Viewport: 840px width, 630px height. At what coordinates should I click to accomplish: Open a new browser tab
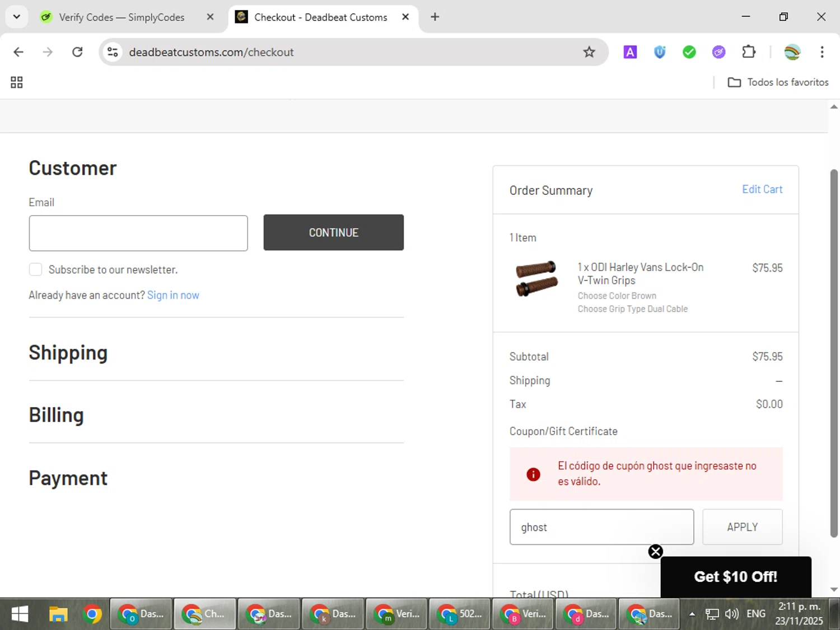435,17
